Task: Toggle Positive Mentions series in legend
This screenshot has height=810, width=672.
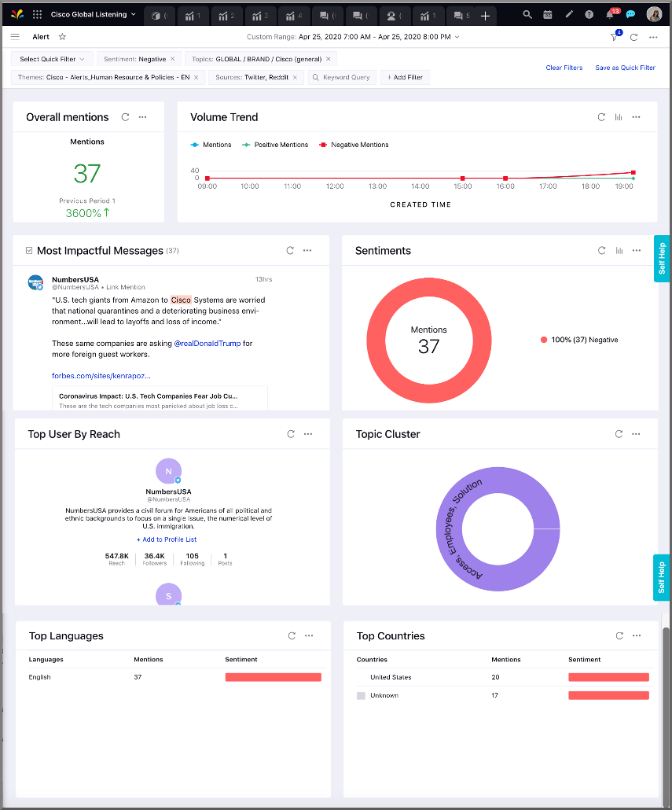Action: click(275, 145)
